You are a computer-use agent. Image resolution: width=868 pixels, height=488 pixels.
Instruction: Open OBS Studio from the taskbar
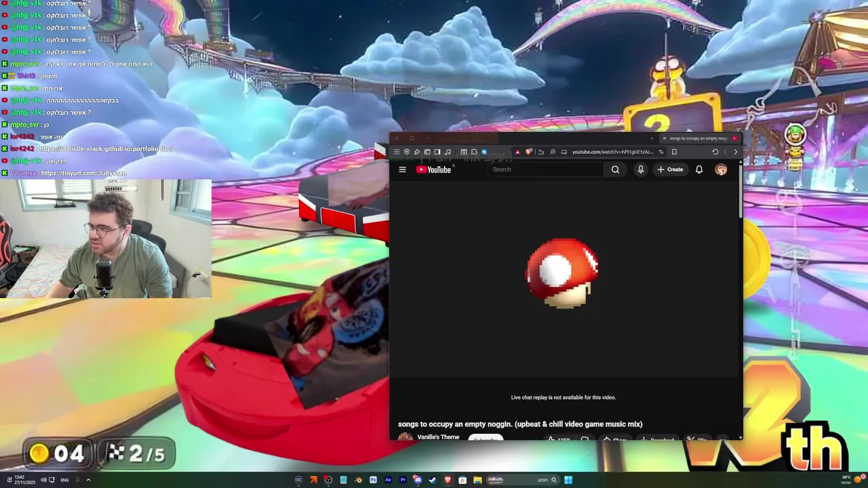(x=328, y=480)
